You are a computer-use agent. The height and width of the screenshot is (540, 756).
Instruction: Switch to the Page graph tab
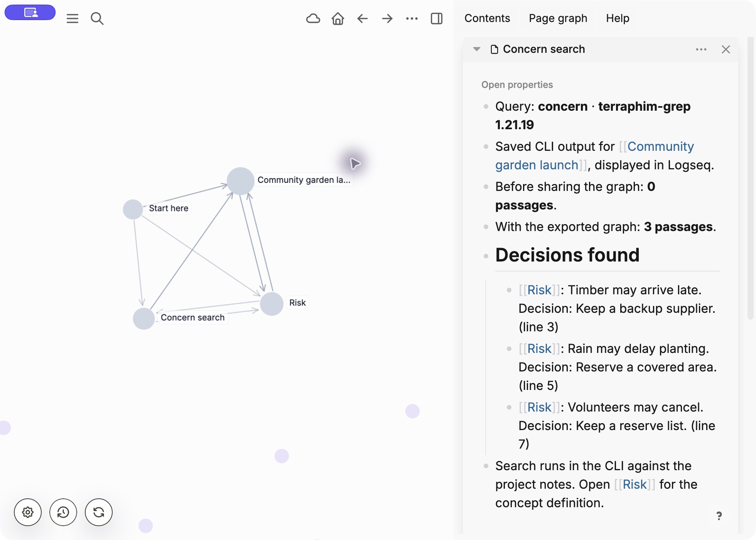(x=558, y=18)
